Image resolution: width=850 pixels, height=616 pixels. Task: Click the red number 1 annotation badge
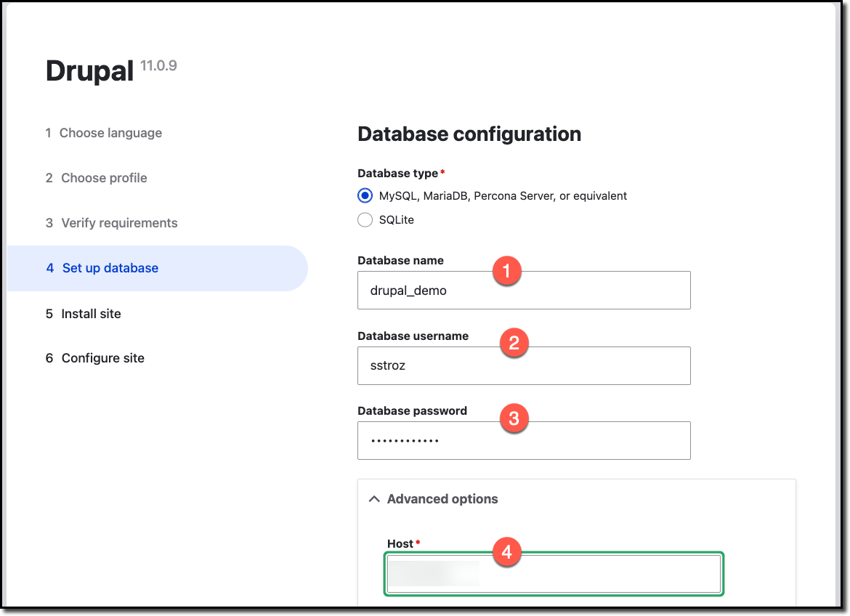tap(506, 272)
